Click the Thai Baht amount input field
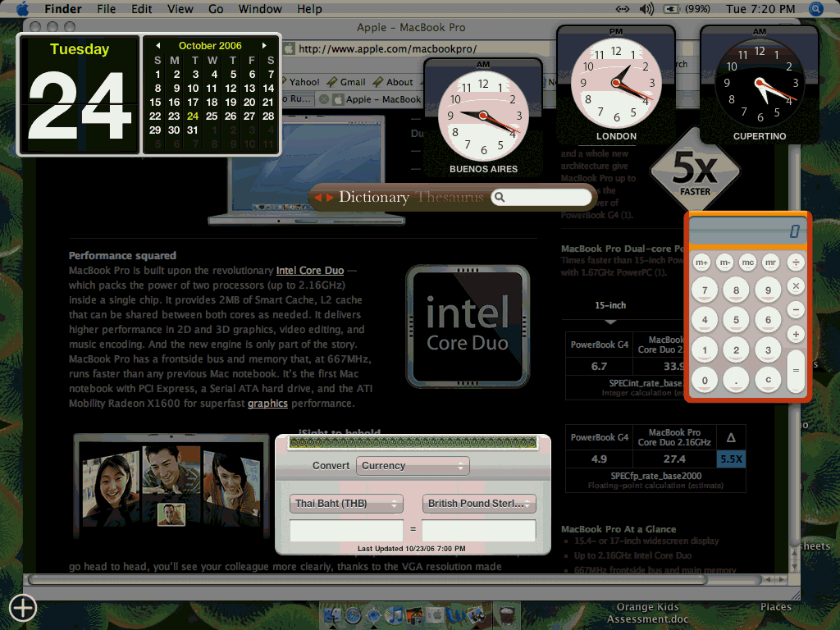840x630 pixels. pyautogui.click(x=346, y=530)
